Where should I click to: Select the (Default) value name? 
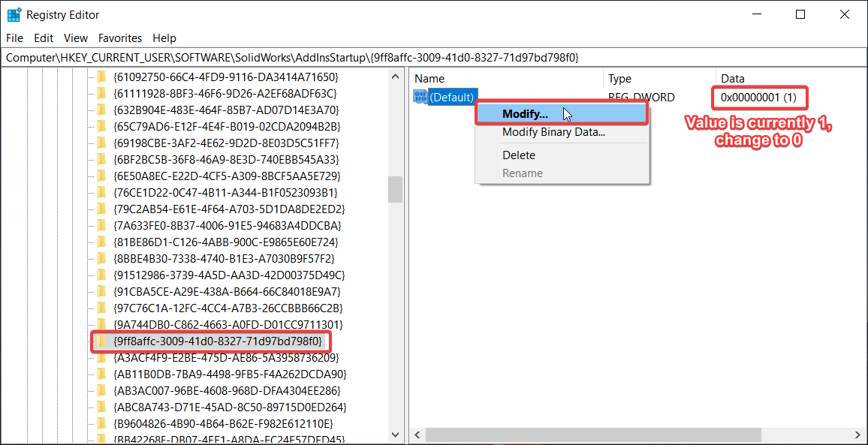pyautogui.click(x=452, y=96)
